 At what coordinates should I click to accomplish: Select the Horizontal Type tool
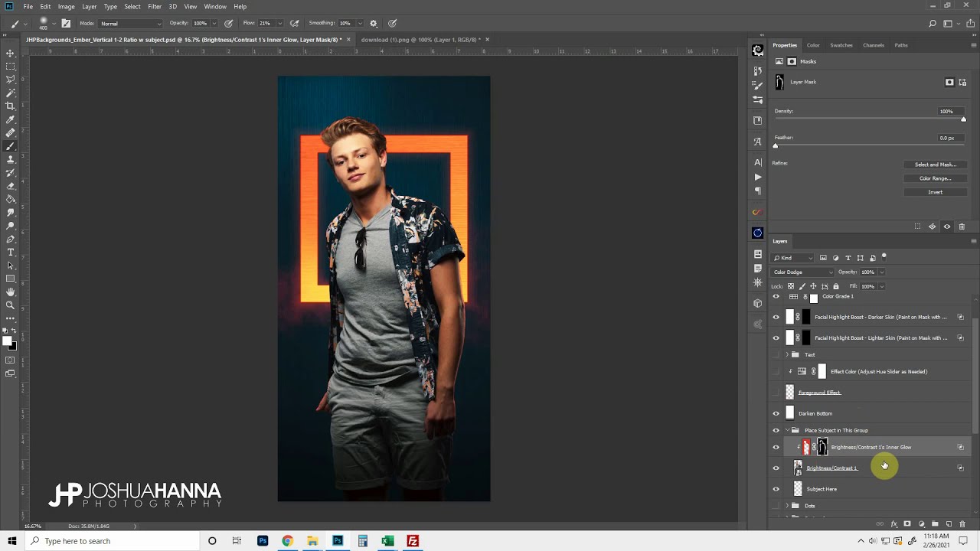pos(10,252)
